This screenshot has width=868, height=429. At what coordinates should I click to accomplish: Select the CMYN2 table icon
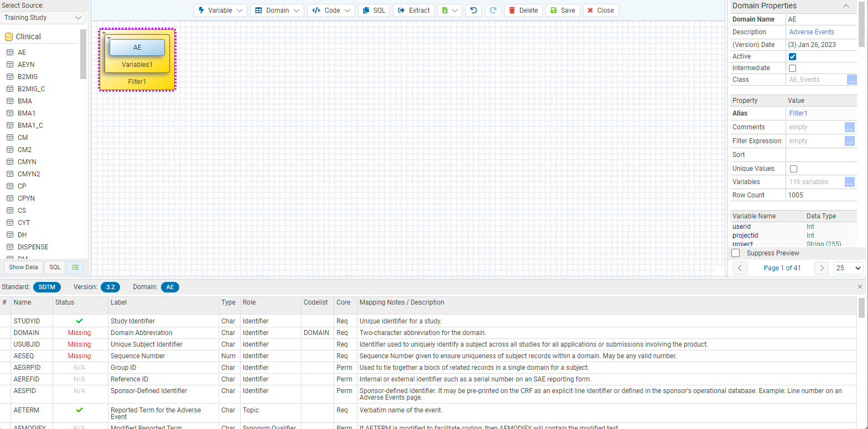pyautogui.click(x=10, y=174)
